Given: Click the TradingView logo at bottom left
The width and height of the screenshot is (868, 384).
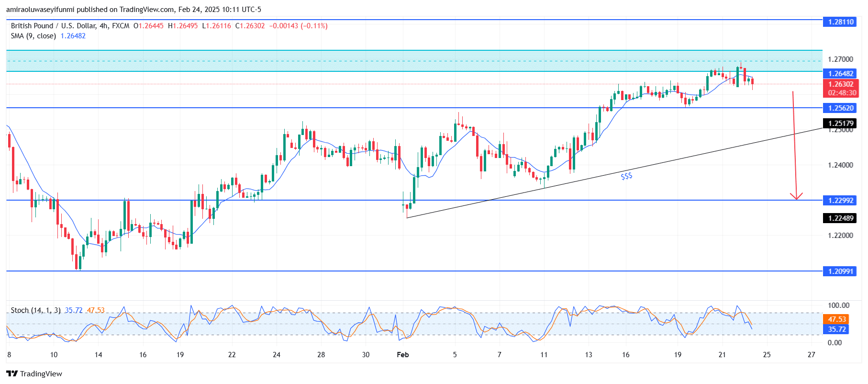Looking at the screenshot, I should pyautogui.click(x=34, y=373).
